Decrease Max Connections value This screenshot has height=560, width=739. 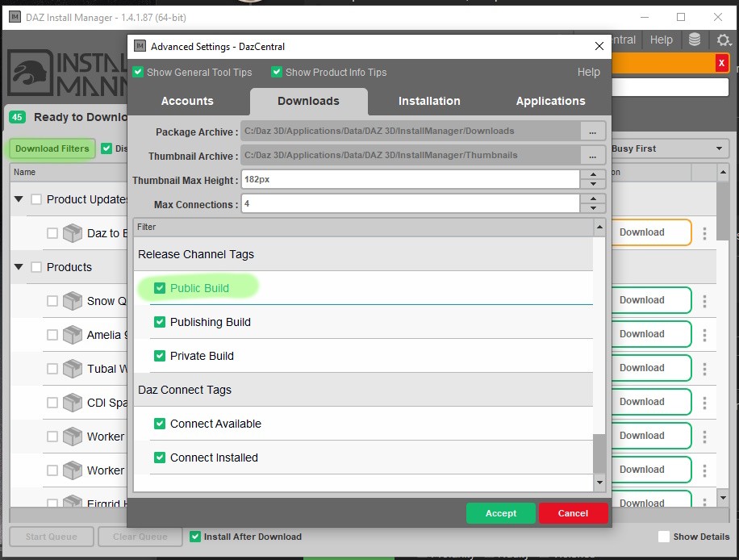click(x=593, y=208)
